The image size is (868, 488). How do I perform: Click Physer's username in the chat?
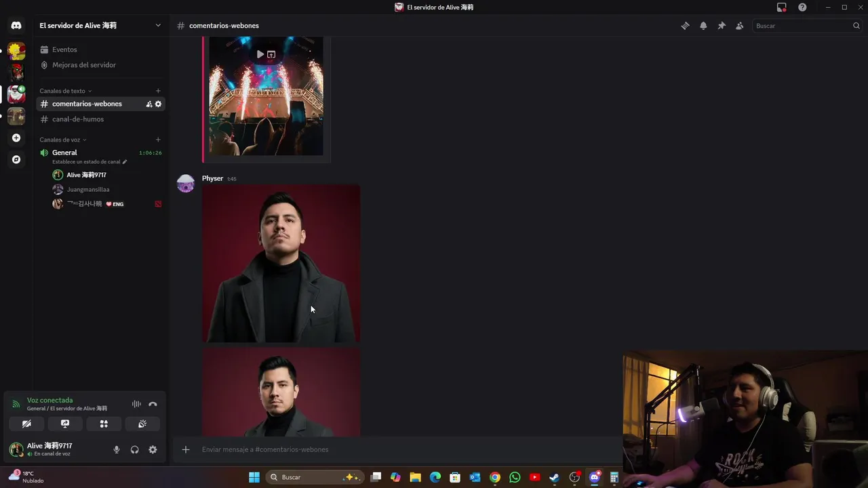[212, 178]
